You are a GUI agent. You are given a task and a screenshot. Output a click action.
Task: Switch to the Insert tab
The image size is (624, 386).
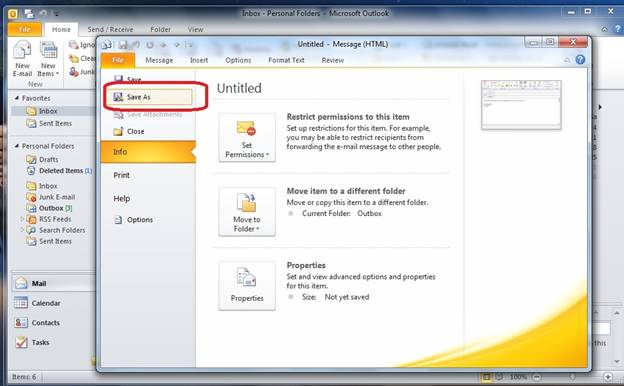click(x=199, y=60)
